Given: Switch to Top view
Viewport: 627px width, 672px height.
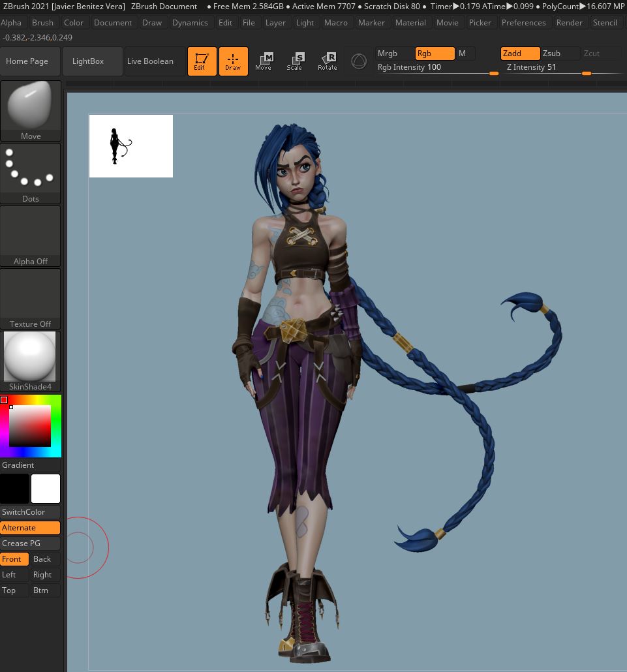Looking at the screenshot, I should [14, 590].
